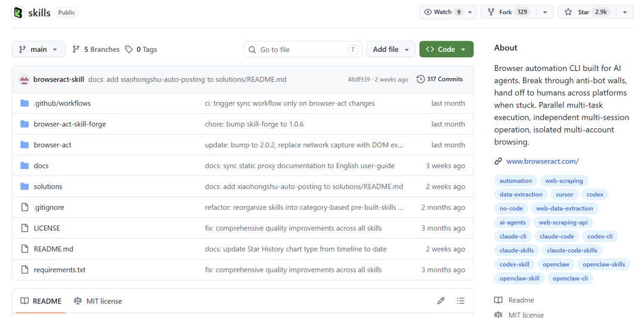Click the search magnifier icon in Go to file
Viewport: 644px width, 318px height.
pyautogui.click(x=252, y=50)
